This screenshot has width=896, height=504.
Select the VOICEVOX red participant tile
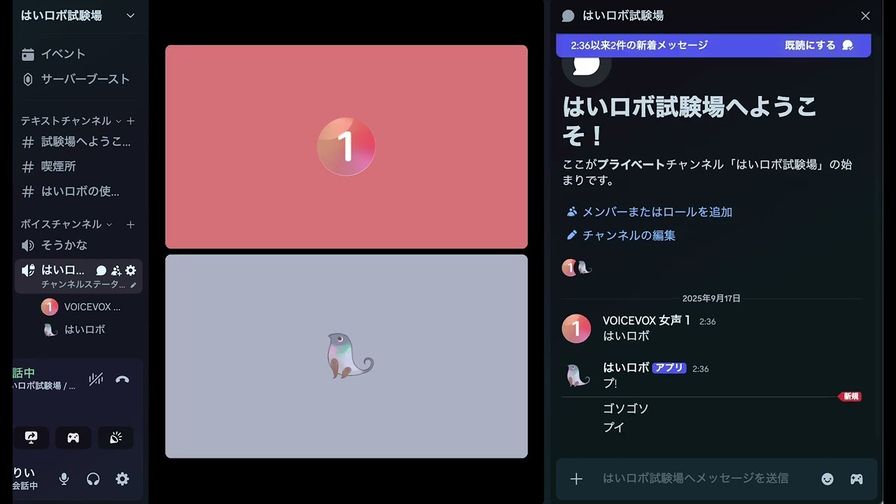click(346, 147)
